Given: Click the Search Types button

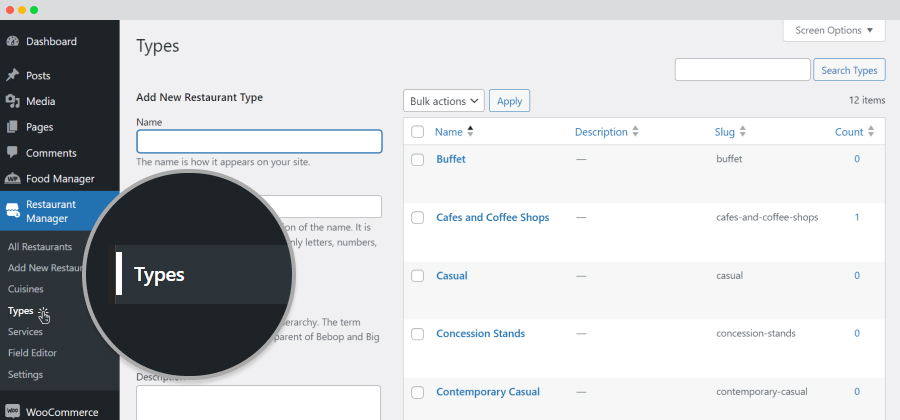Looking at the screenshot, I should pyautogui.click(x=849, y=70).
